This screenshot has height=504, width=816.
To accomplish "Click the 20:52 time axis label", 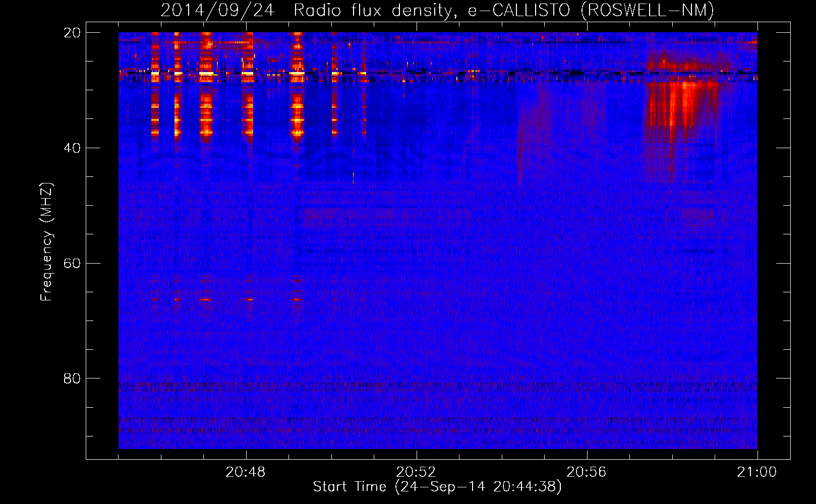I will [x=416, y=472].
